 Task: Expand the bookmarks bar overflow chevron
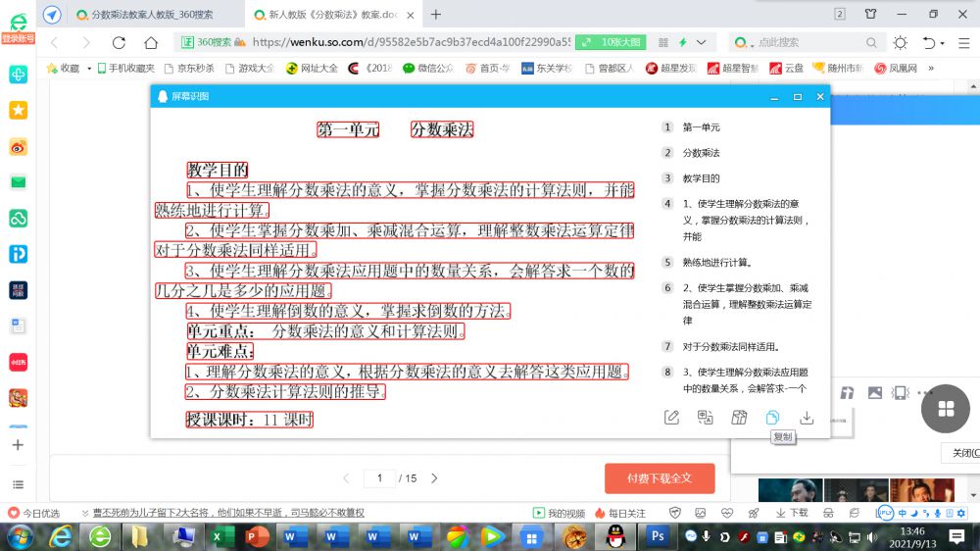[931, 69]
